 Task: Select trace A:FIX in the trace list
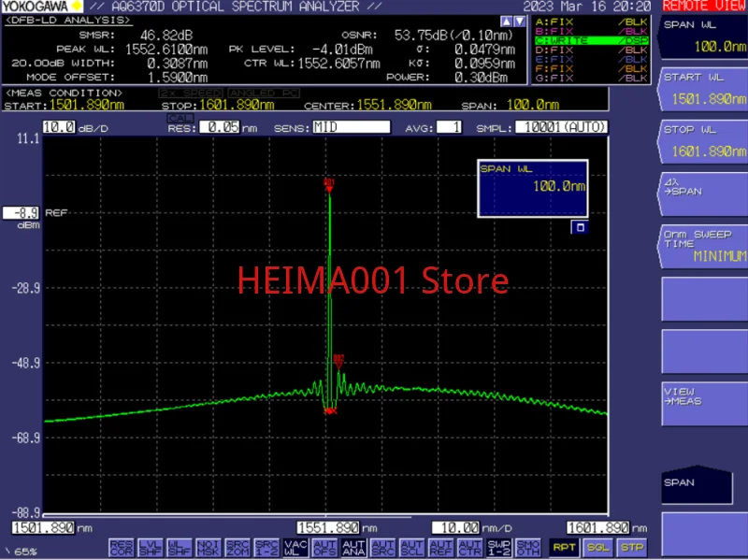(592, 22)
